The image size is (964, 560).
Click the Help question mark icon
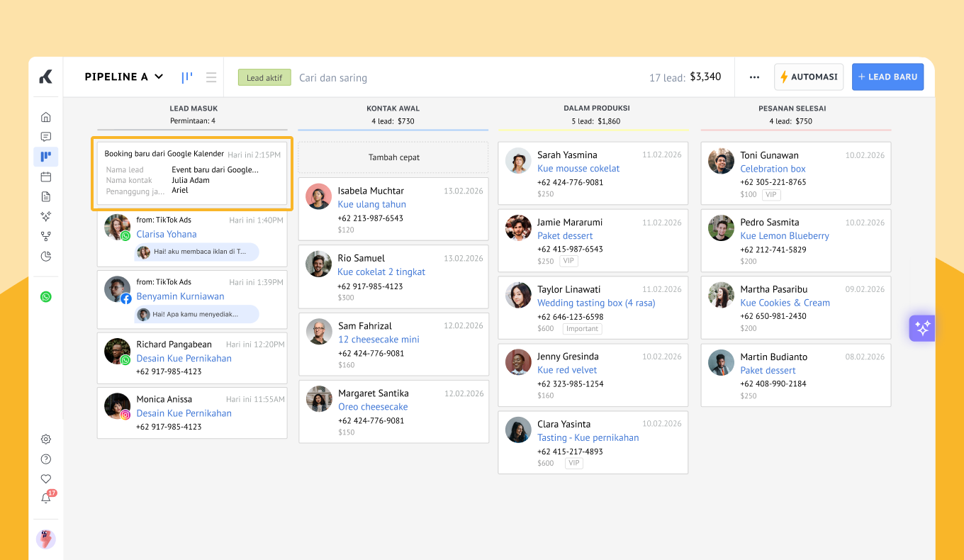46,459
